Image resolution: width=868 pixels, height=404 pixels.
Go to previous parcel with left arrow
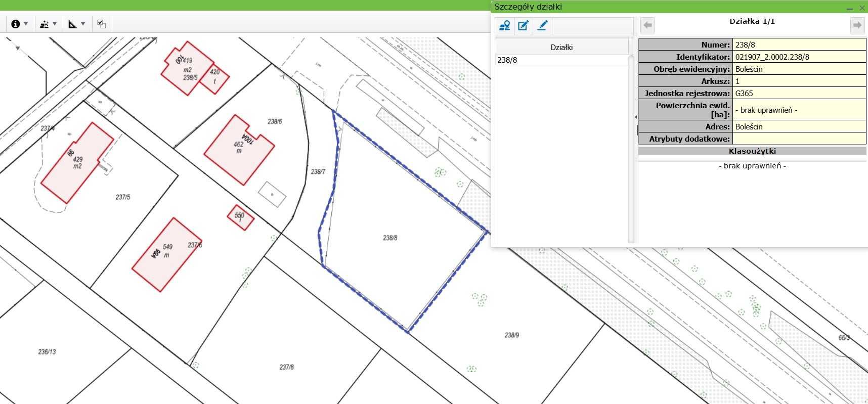point(647,25)
